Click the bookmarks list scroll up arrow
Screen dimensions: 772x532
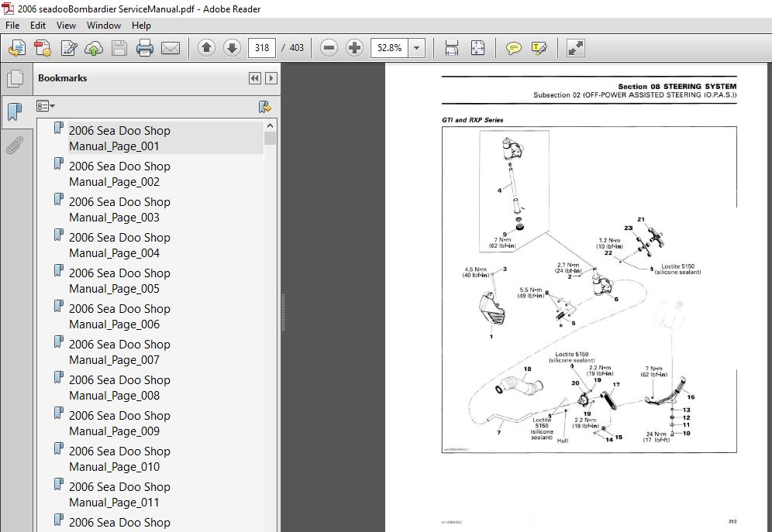270,125
